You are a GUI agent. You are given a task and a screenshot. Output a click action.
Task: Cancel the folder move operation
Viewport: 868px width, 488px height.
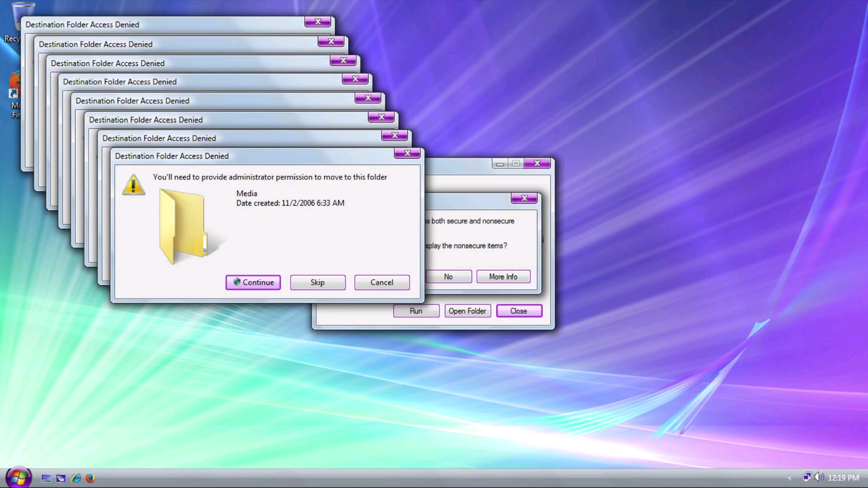coord(382,282)
